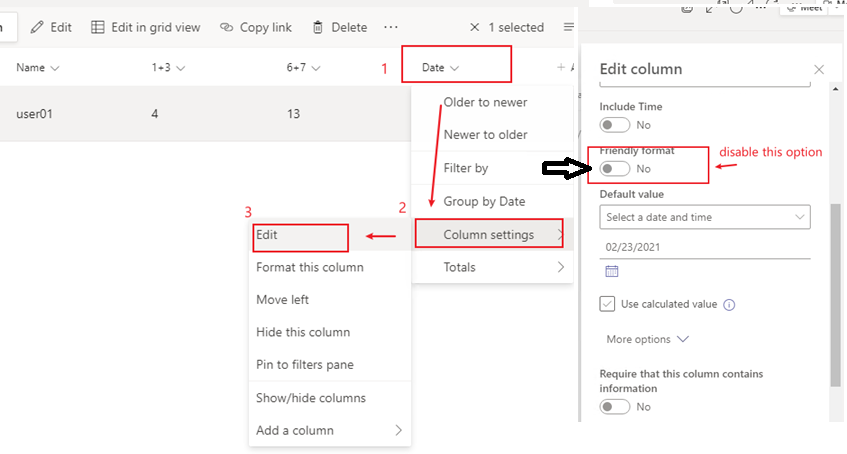Select the user01 row name cell

pos(34,114)
